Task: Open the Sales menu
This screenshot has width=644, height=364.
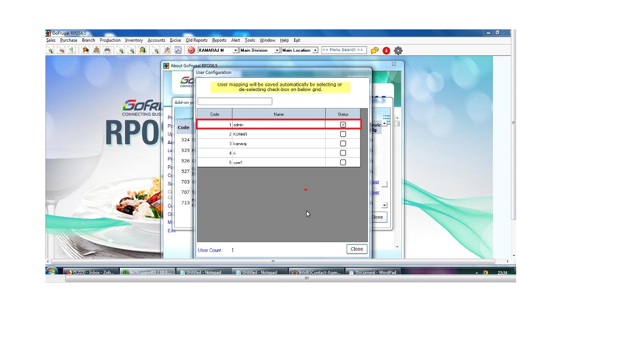Action: click(x=51, y=40)
